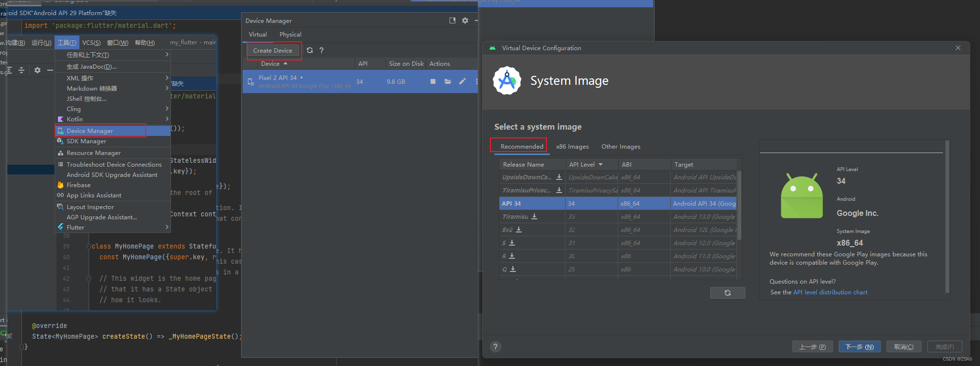Refresh the device list in Device Manager

(310, 50)
